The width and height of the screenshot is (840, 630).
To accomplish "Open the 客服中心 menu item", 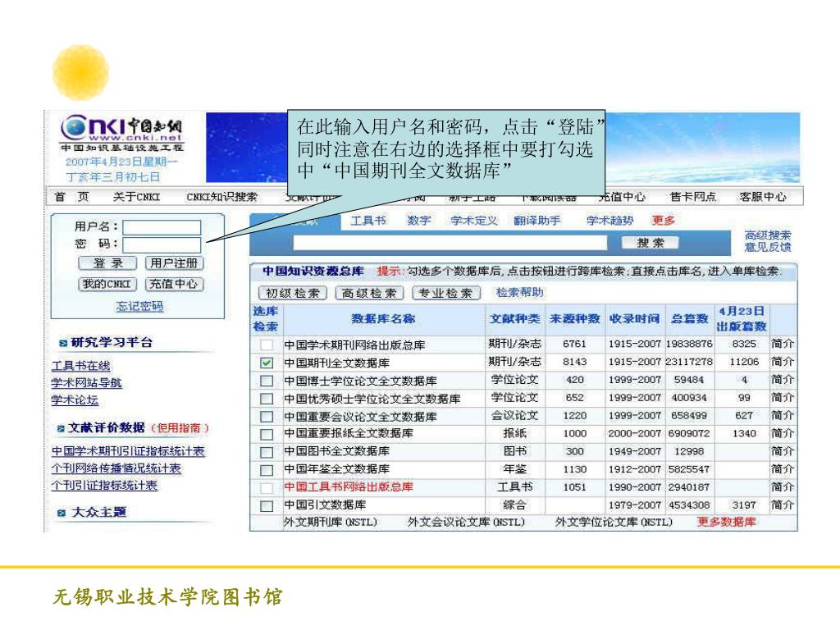I will (762, 197).
